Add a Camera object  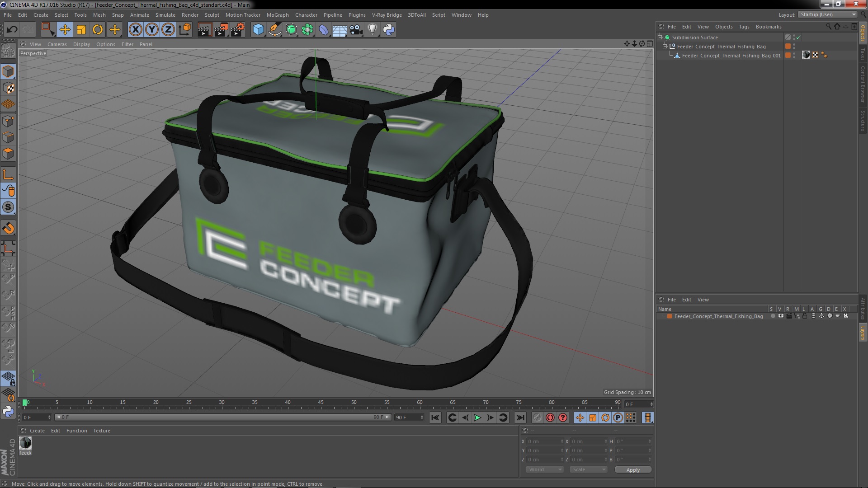356,30
